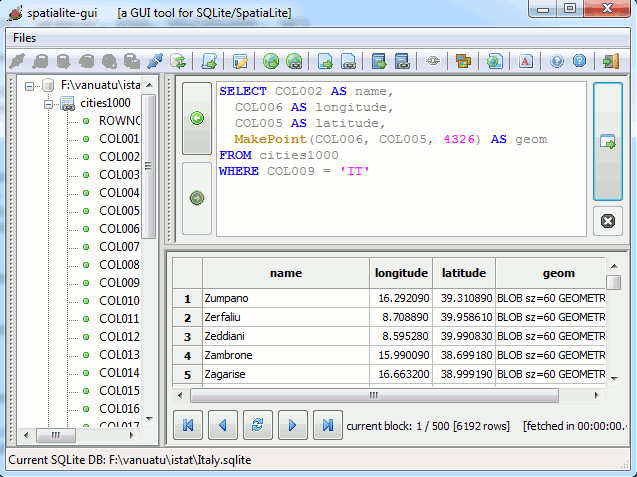Click the results grid scroll-right arrow
Viewport: 637px width, 477px height.
pyautogui.click(x=596, y=395)
